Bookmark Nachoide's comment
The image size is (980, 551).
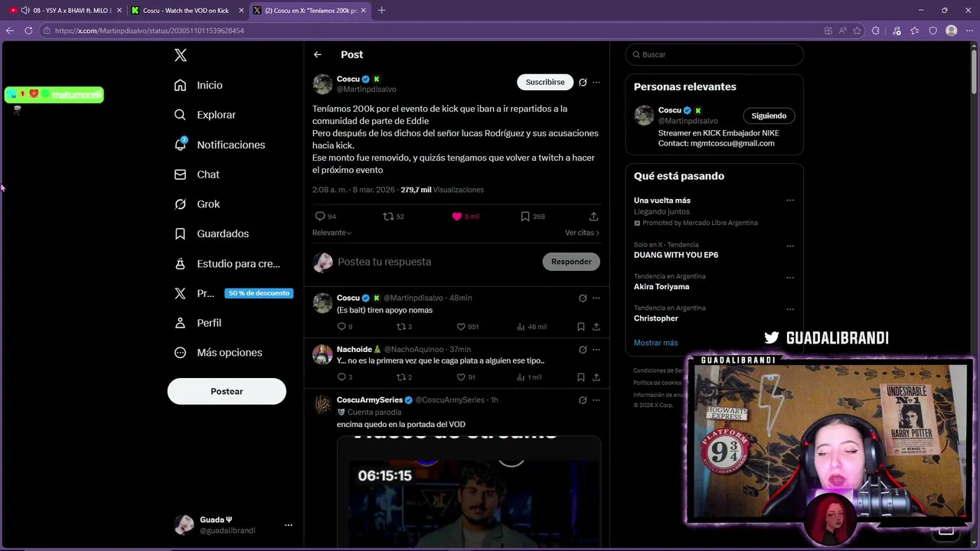click(x=581, y=377)
